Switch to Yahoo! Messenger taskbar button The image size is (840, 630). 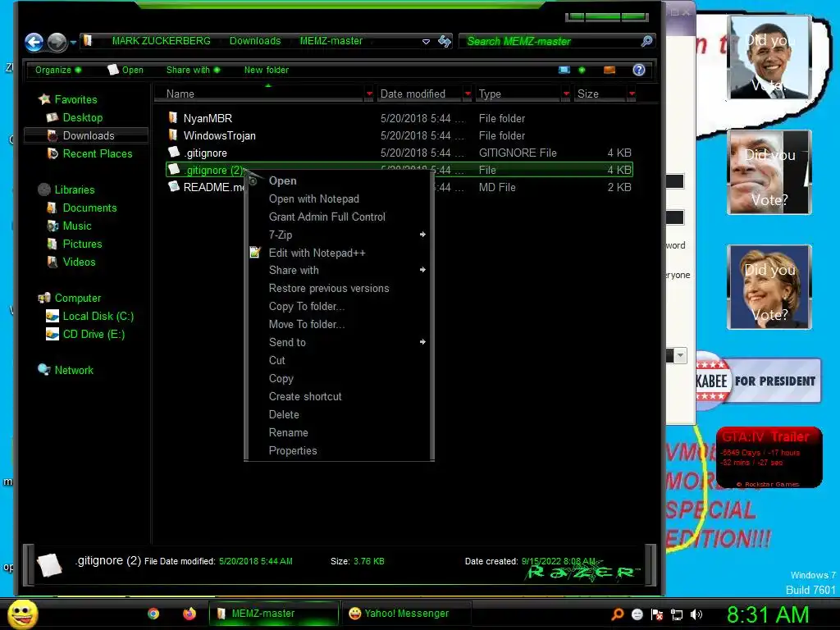pyautogui.click(x=406, y=614)
